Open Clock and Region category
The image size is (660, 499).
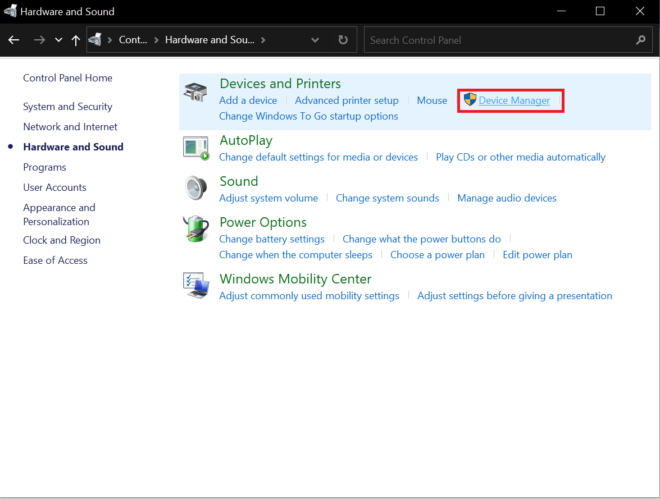point(62,240)
